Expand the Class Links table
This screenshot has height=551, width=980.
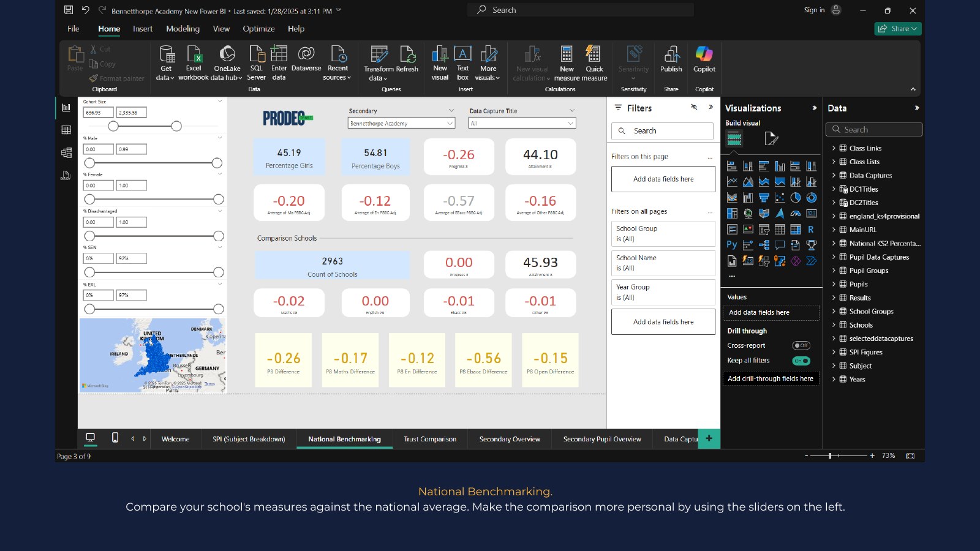click(834, 148)
